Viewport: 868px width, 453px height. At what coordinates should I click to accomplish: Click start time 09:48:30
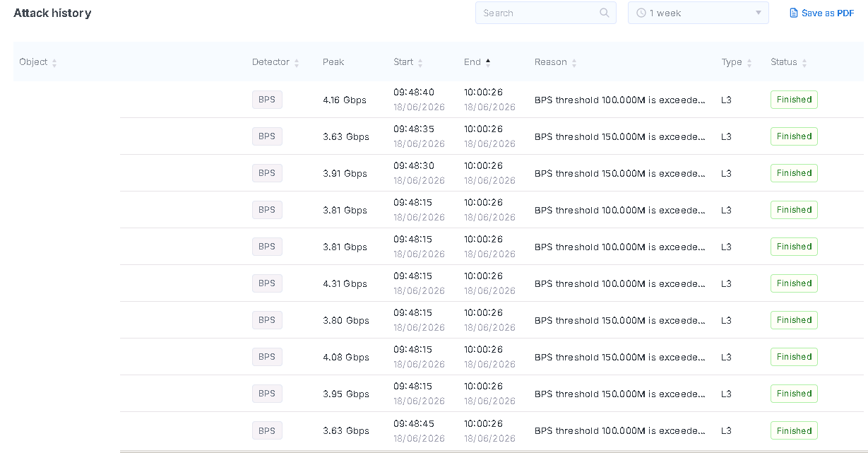[x=414, y=166]
